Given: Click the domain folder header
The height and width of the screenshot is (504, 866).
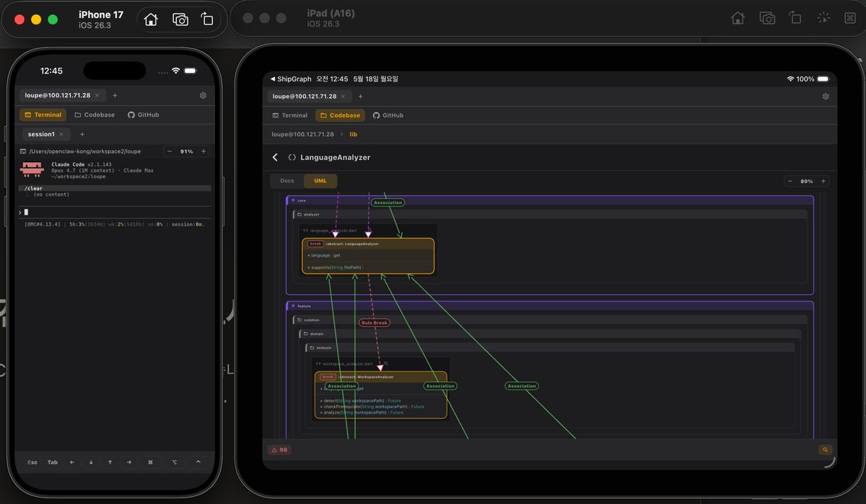Looking at the screenshot, I should click(550, 334).
